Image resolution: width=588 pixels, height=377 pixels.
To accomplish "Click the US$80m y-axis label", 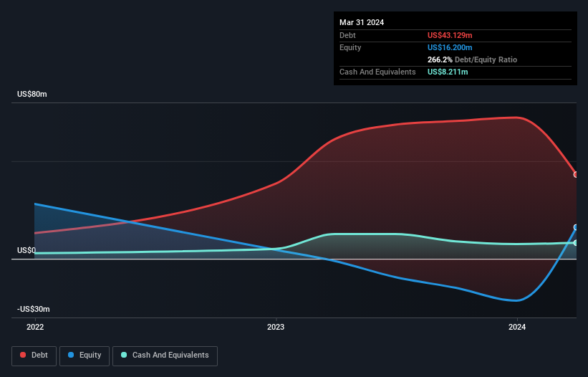I will [32, 94].
